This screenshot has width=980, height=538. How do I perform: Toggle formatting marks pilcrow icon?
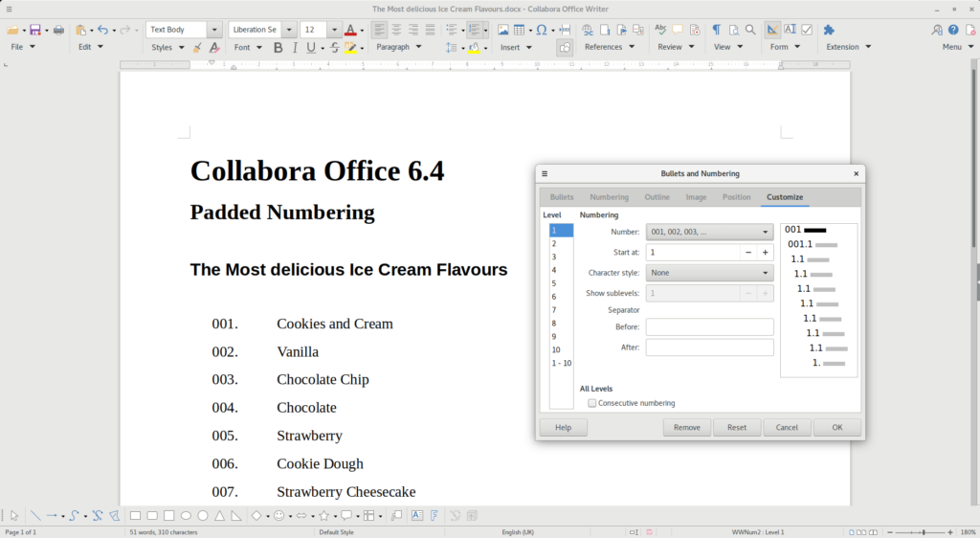(715, 30)
